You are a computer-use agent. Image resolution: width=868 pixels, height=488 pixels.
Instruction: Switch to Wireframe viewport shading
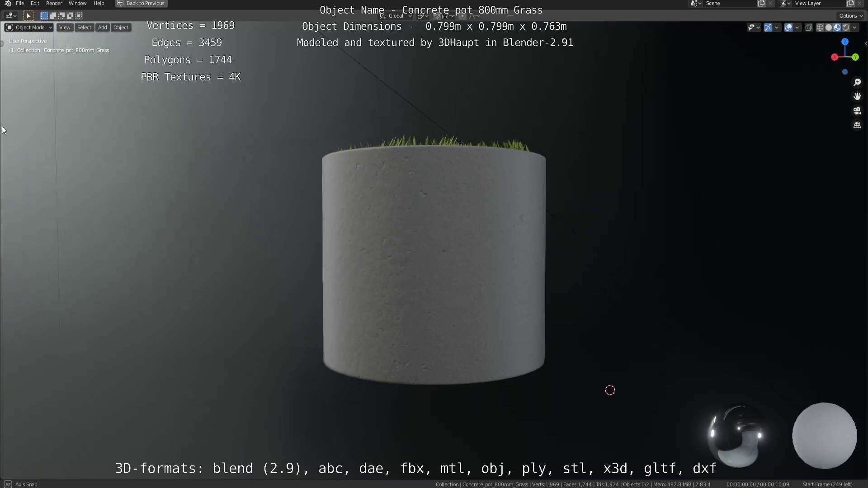coord(820,28)
